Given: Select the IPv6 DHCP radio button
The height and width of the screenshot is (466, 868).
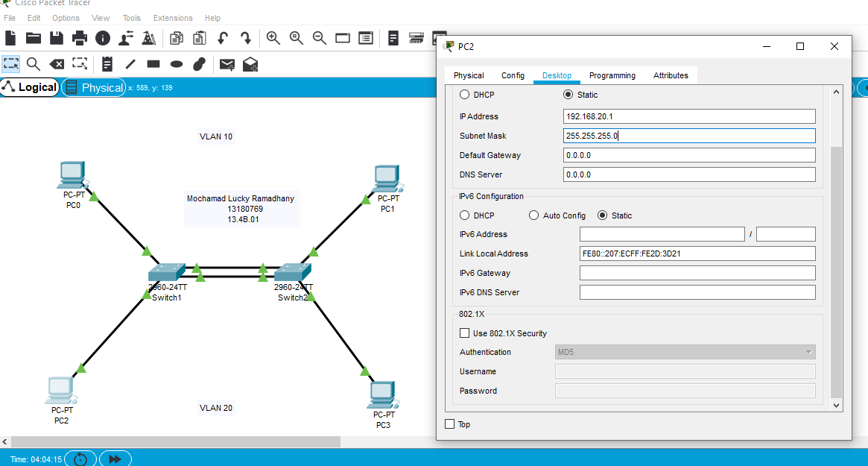Looking at the screenshot, I should 464,215.
